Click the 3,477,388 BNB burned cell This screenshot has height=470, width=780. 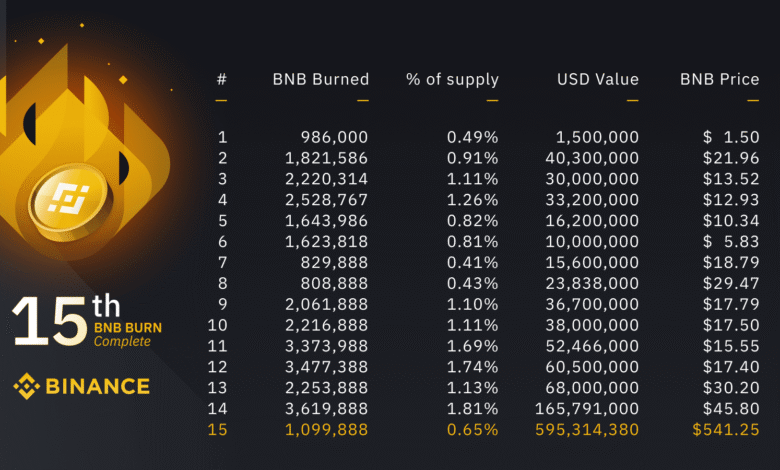pos(326,367)
